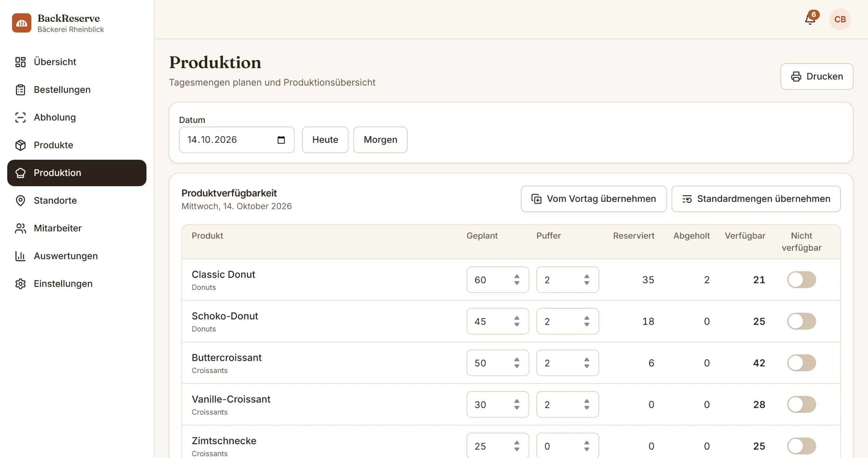The width and height of the screenshot is (868, 458).
Task: Open the CB user avatar menu
Action: [840, 19]
